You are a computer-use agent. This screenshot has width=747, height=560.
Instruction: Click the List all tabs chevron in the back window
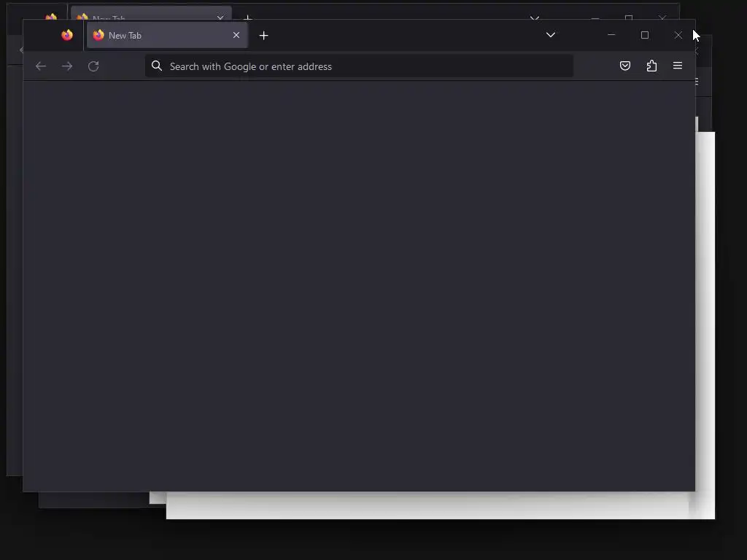pyautogui.click(x=535, y=17)
